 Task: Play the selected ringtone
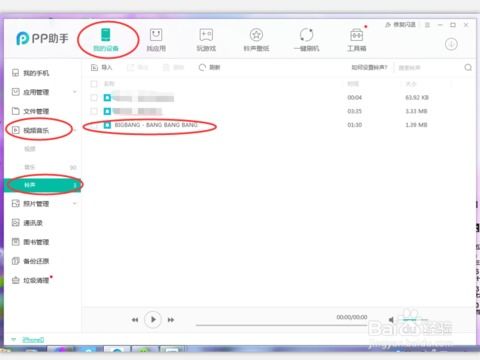click(153, 320)
